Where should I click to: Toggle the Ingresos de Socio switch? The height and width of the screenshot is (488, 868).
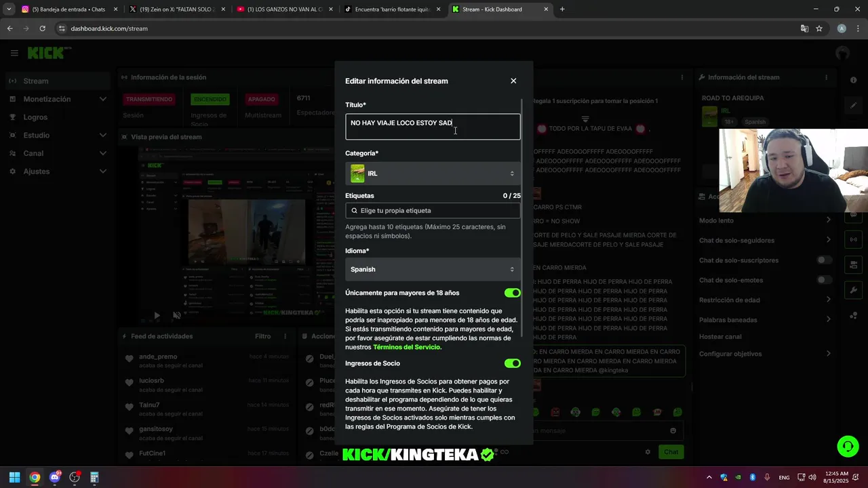coord(512,363)
